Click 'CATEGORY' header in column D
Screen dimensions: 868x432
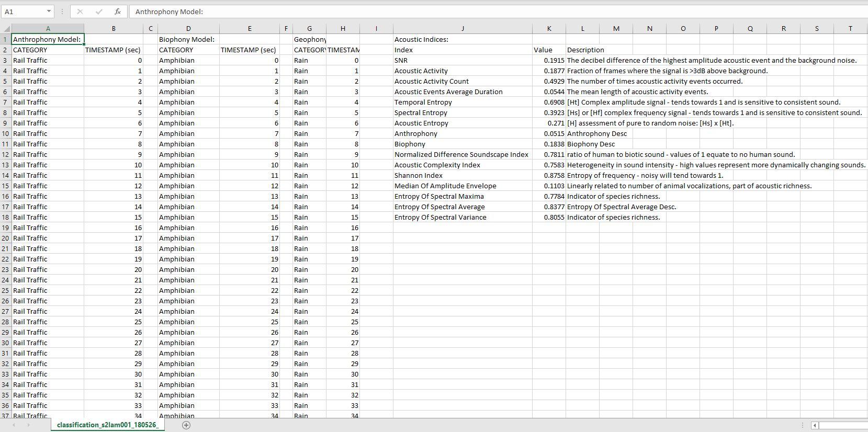[188, 50]
